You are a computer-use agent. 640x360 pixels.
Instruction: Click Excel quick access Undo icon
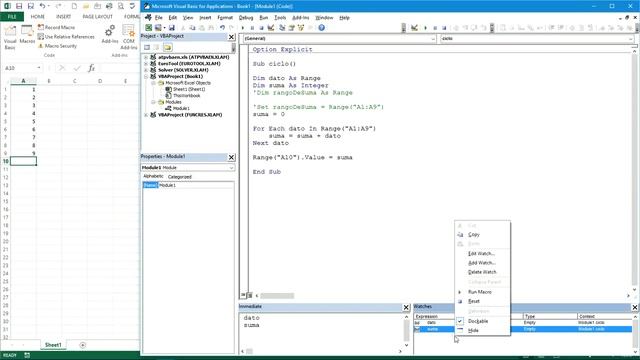pyautogui.click(x=42, y=6)
